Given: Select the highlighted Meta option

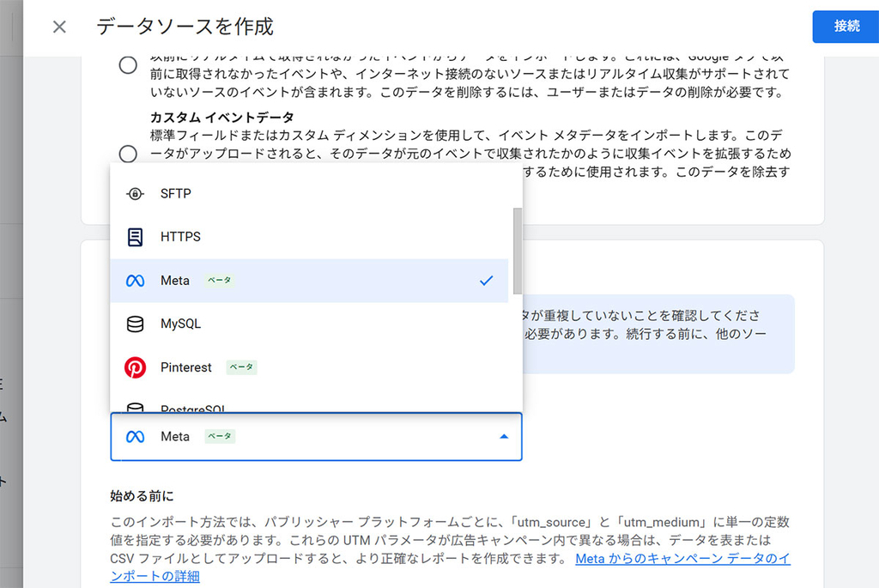Looking at the screenshot, I should point(309,281).
